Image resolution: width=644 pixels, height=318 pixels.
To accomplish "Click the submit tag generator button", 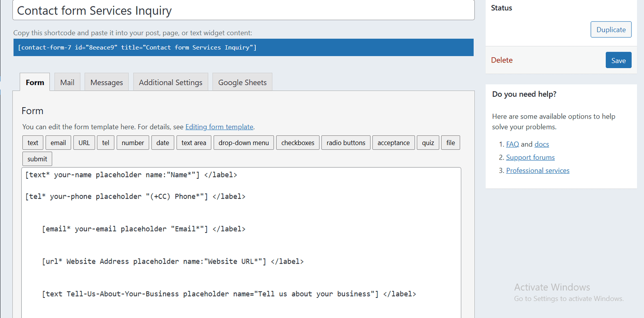I will coord(37,159).
